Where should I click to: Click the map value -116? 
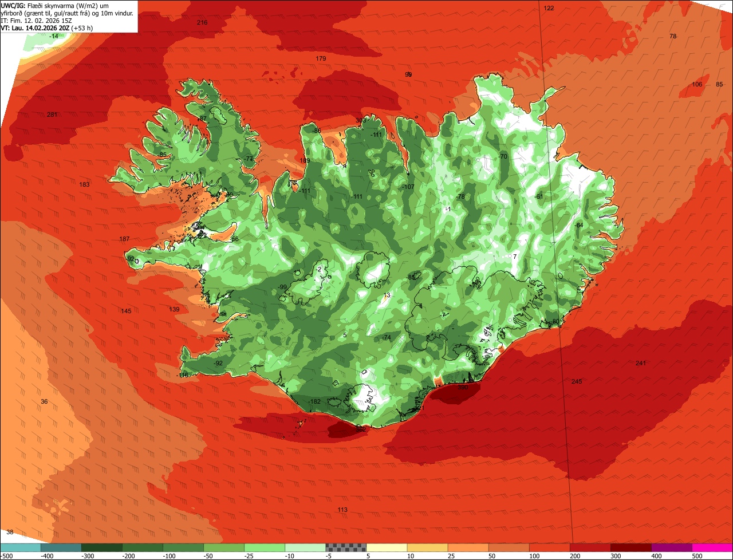click(x=183, y=376)
